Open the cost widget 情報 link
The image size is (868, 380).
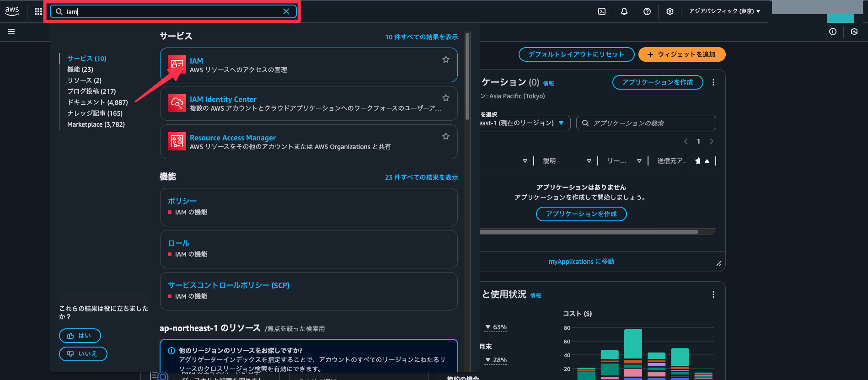coord(536,296)
